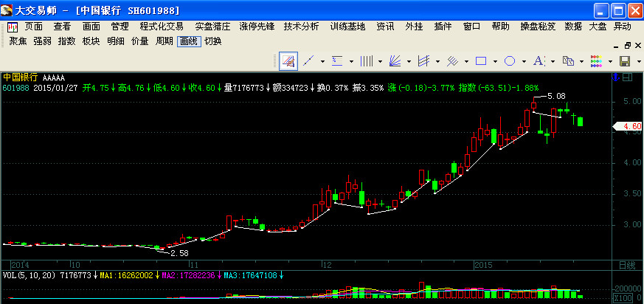Select the parallel vertical lines tool
644x304 pixels.
365,61
